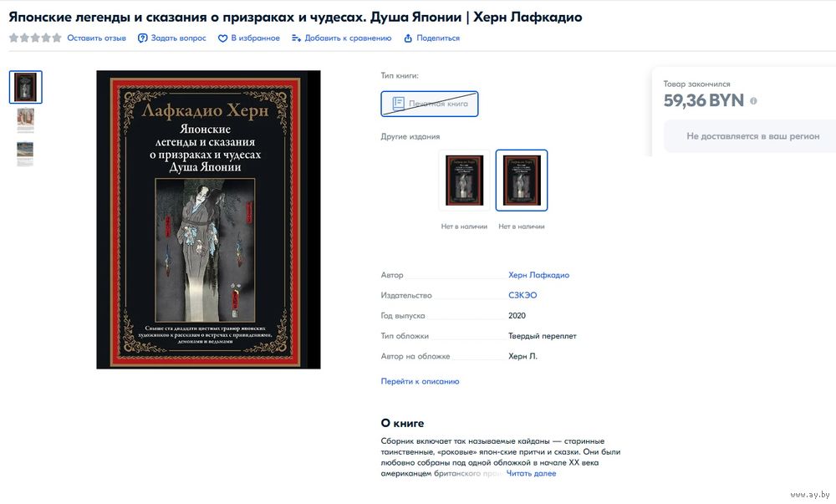The image size is (836, 504).
Task: Click the share arrow icon
Action: tap(408, 38)
